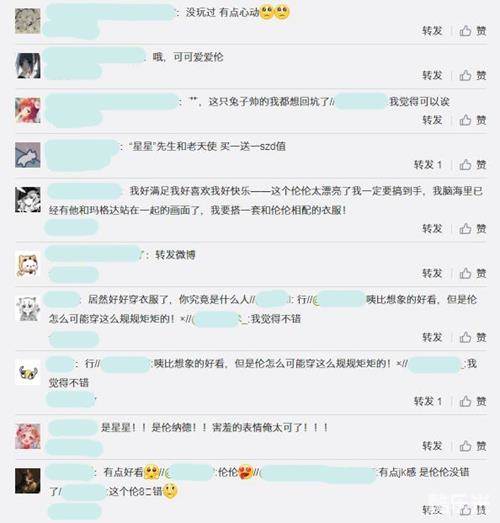Open the cat cartoon avatar beside '转发微博'

tap(28, 265)
